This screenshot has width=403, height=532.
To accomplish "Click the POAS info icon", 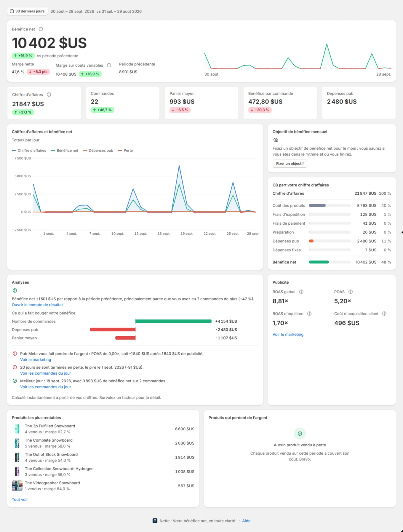I will click(351, 292).
